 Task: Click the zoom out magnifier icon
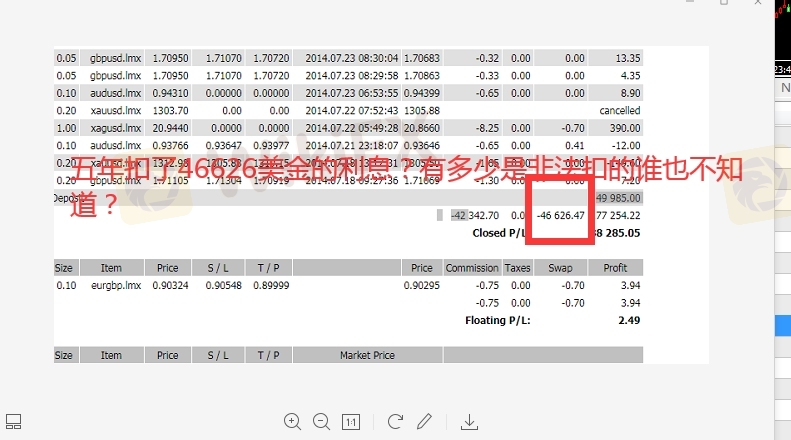click(x=321, y=421)
